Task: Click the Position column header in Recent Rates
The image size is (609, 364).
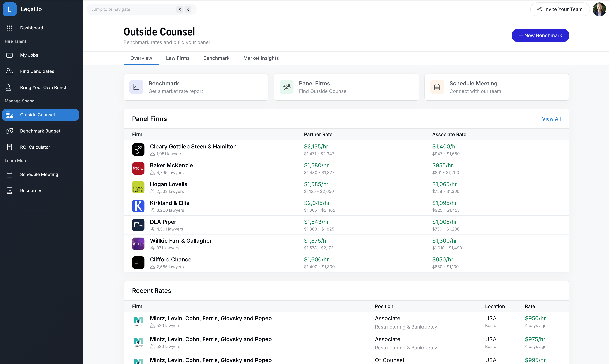Action: (384, 306)
